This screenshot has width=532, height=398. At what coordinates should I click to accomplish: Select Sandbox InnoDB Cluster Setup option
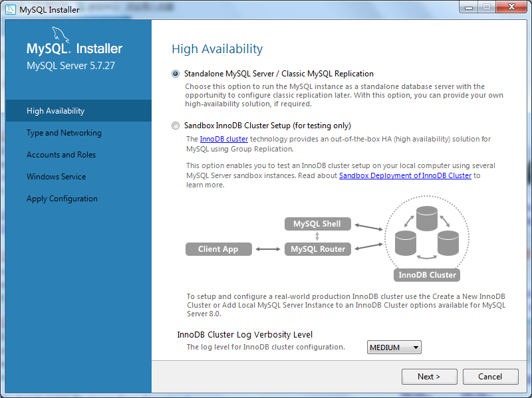point(176,126)
